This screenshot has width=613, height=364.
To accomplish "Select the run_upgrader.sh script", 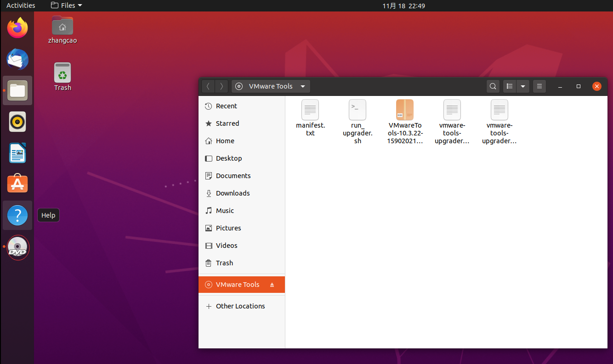I will pyautogui.click(x=358, y=122).
